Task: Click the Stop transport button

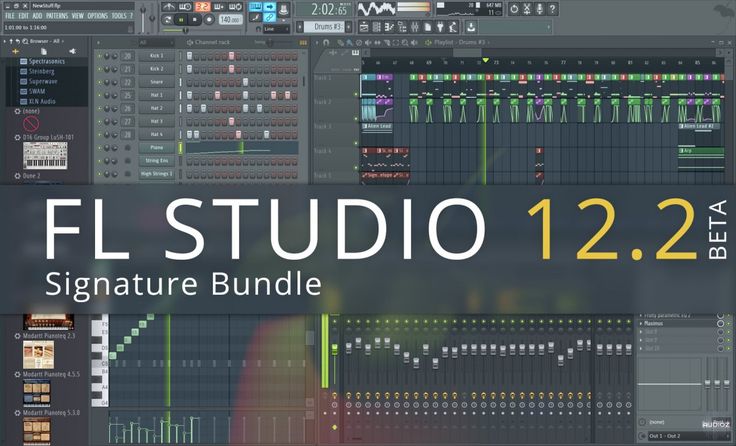Action: click(194, 19)
